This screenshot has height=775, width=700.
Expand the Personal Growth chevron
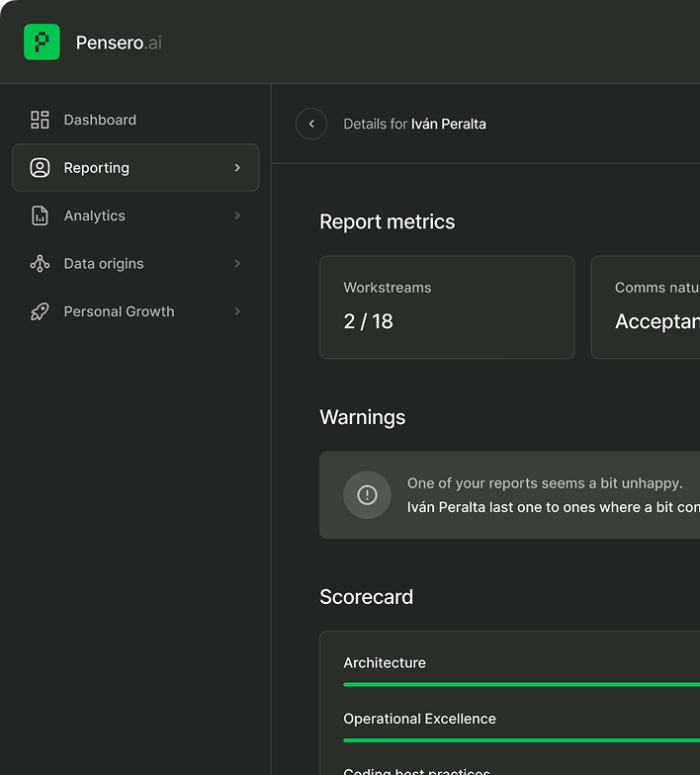237,311
